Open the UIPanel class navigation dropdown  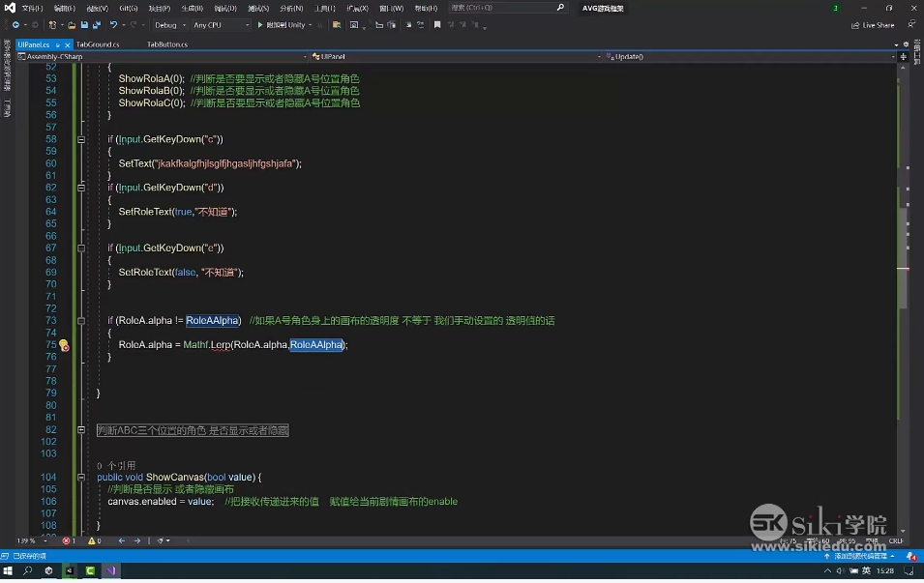[456, 56]
